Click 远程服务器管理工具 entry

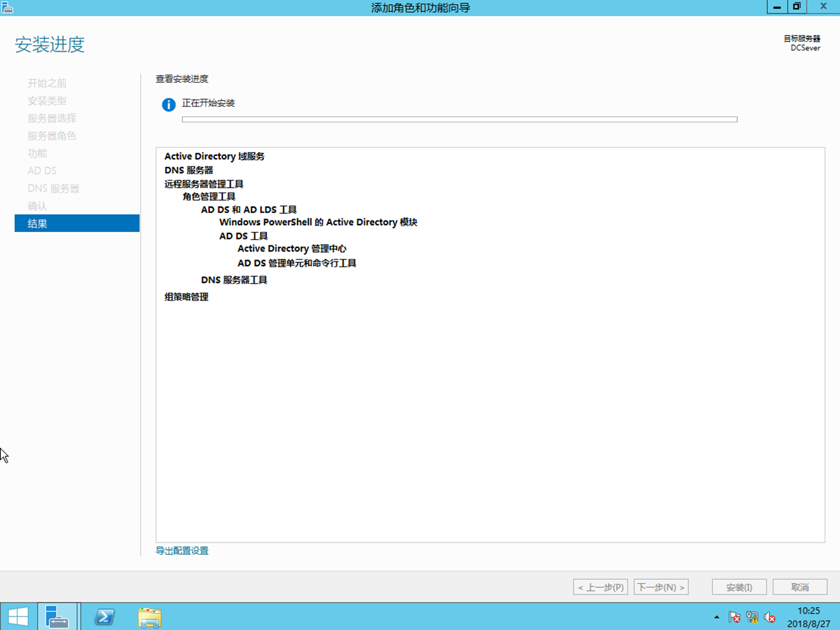click(x=204, y=184)
